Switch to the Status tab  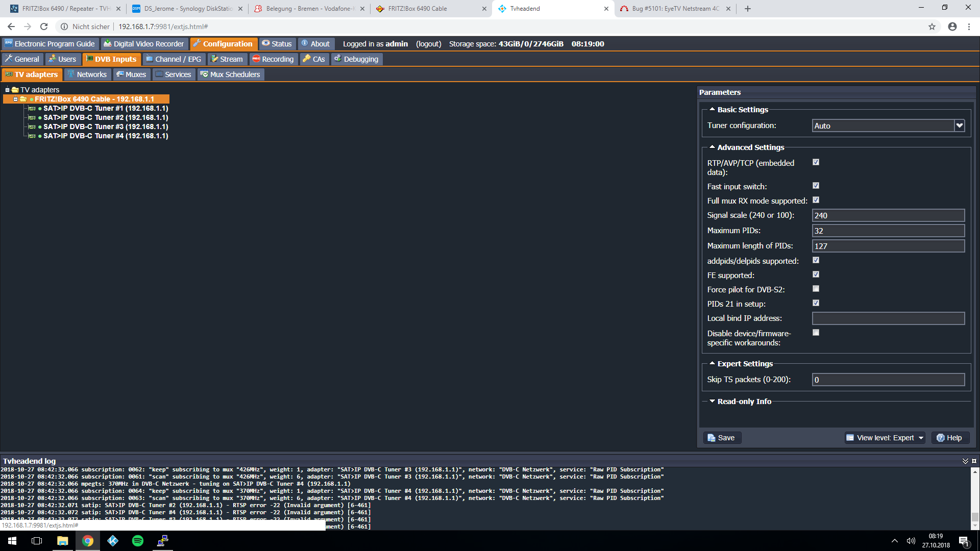pyautogui.click(x=277, y=44)
